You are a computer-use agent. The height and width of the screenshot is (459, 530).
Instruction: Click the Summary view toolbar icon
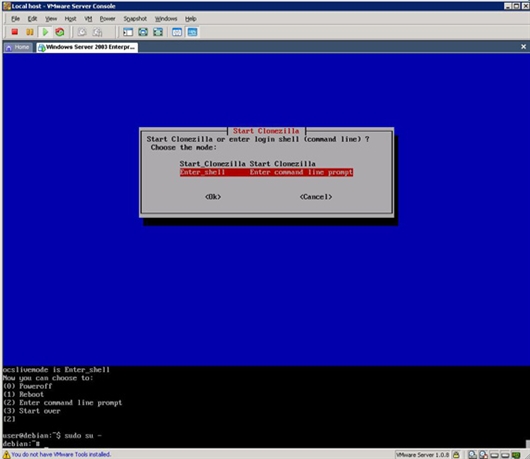coord(177,32)
